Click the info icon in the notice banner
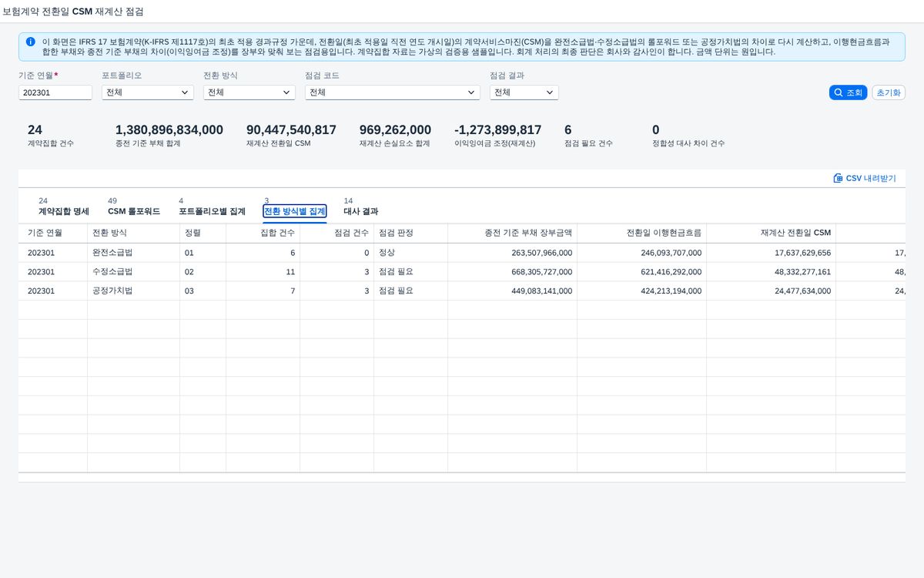 click(30, 42)
